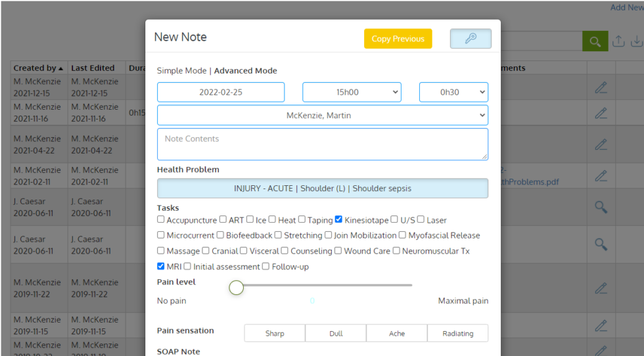Check the Cranial checkbox
Image resolution: width=644 pixels, height=356 pixels.
tap(205, 250)
